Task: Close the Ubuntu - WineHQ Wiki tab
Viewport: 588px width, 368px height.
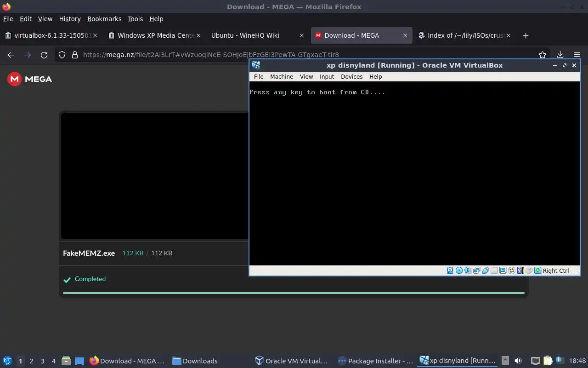Action: tap(301, 35)
